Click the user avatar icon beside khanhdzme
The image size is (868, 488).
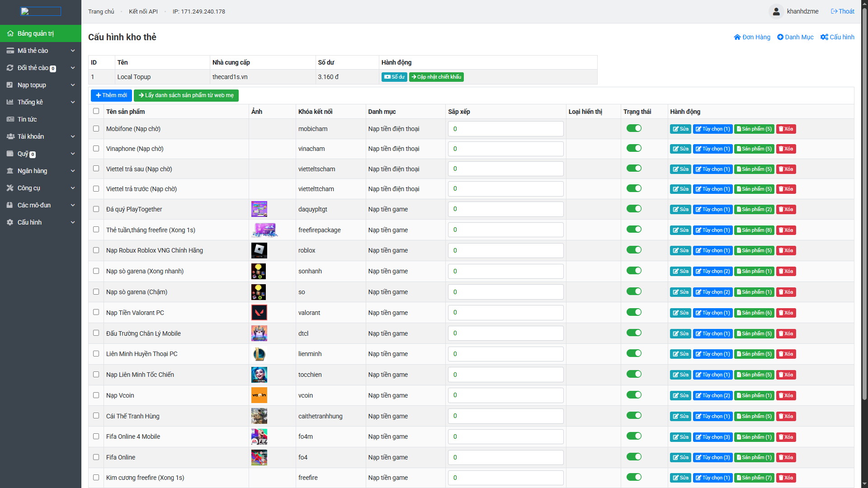pyautogui.click(x=776, y=12)
